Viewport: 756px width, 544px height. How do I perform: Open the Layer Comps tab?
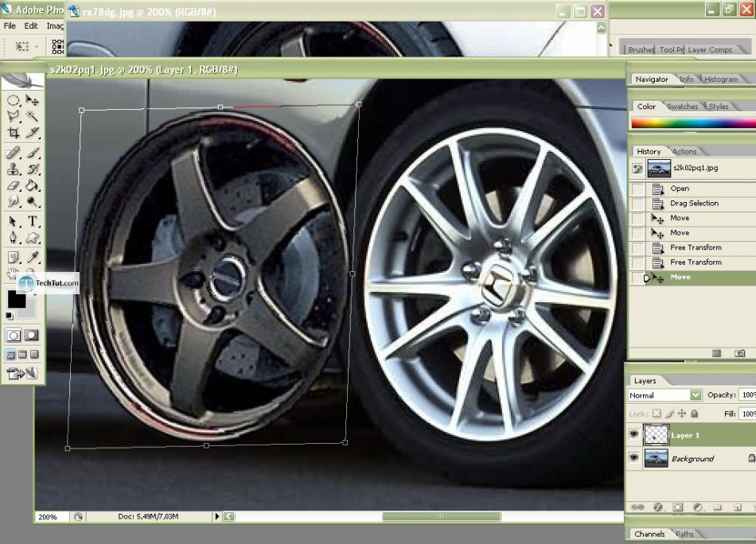(710, 49)
